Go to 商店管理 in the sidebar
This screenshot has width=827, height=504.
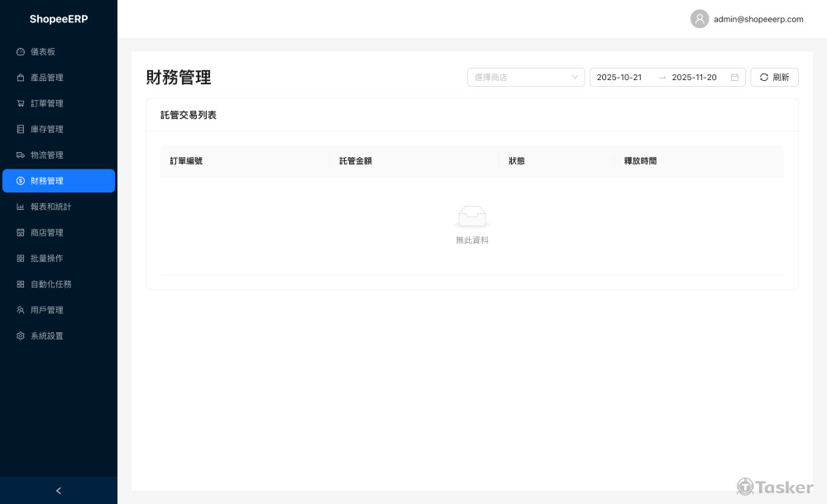(47, 233)
